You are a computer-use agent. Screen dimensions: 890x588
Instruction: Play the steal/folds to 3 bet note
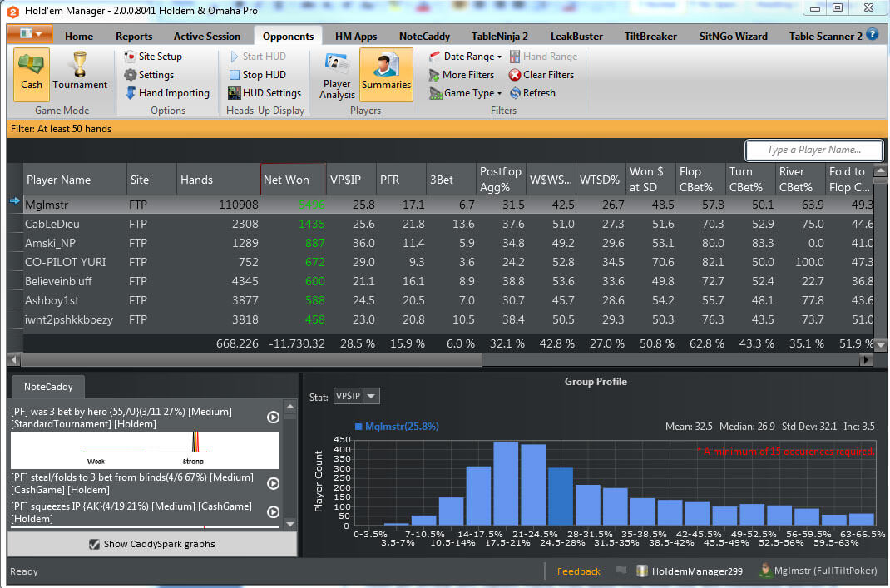[x=273, y=483]
